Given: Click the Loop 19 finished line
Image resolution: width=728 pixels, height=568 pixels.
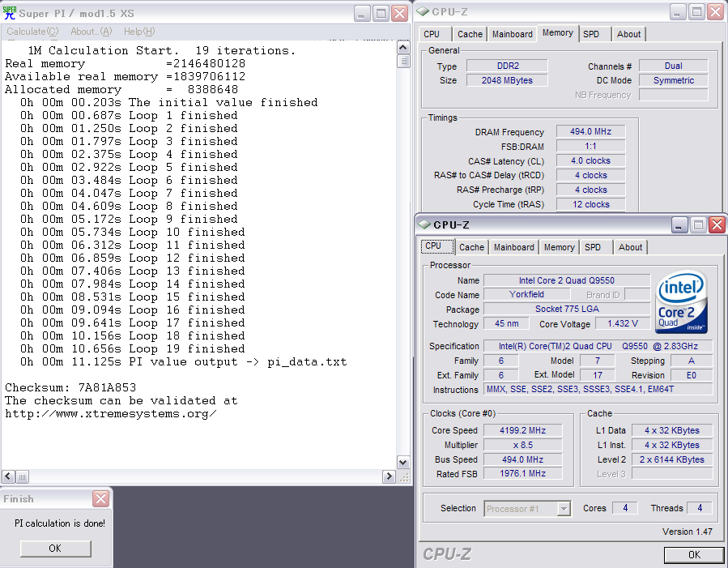Looking at the screenshot, I should point(132,348).
